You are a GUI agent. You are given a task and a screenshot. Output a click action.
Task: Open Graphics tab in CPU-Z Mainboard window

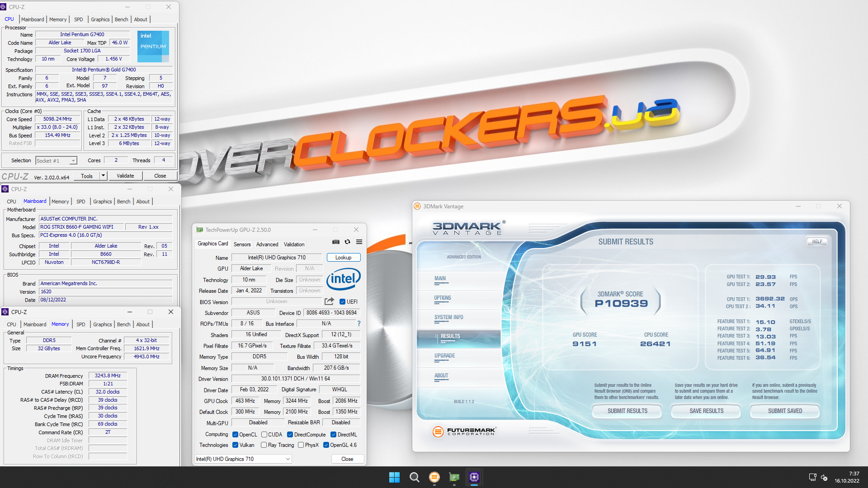tap(102, 202)
